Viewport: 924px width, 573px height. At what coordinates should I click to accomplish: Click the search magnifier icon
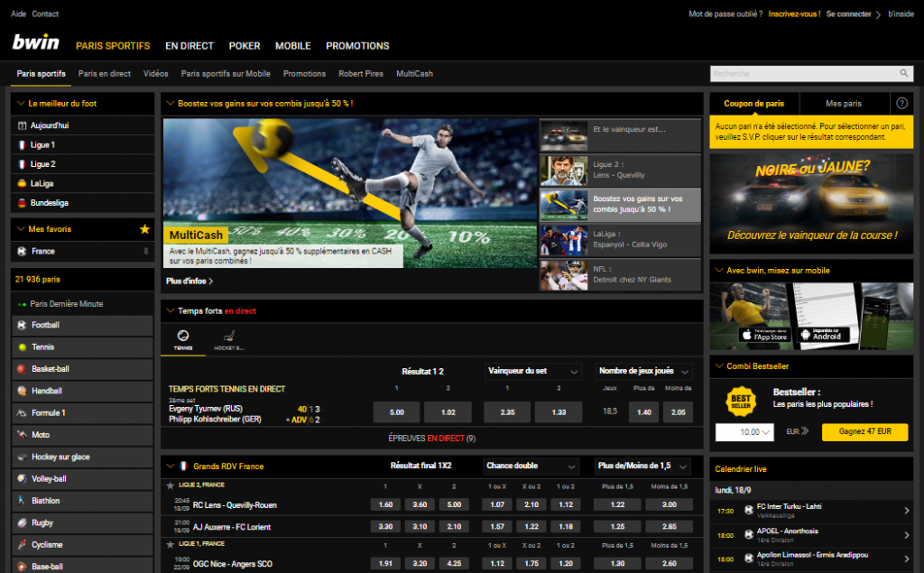click(x=904, y=73)
